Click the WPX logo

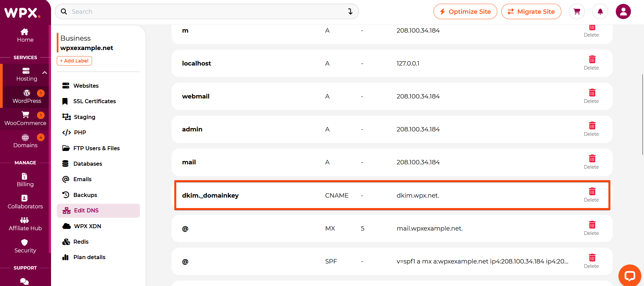22,13
